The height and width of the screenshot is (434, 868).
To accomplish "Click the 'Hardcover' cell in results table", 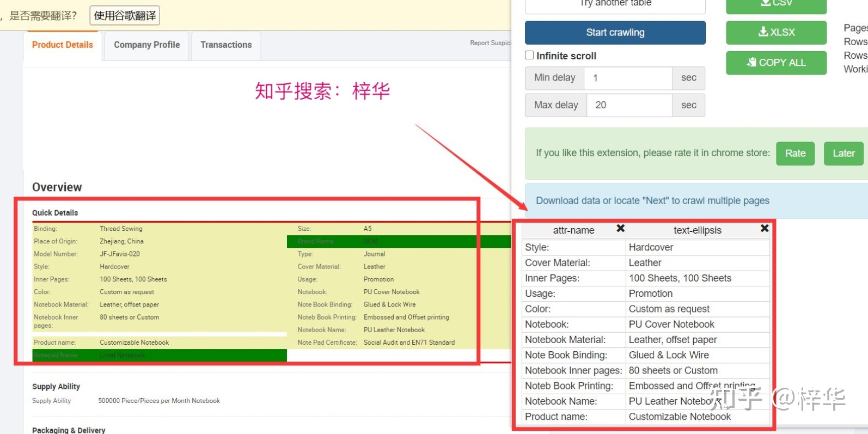I will (698, 247).
